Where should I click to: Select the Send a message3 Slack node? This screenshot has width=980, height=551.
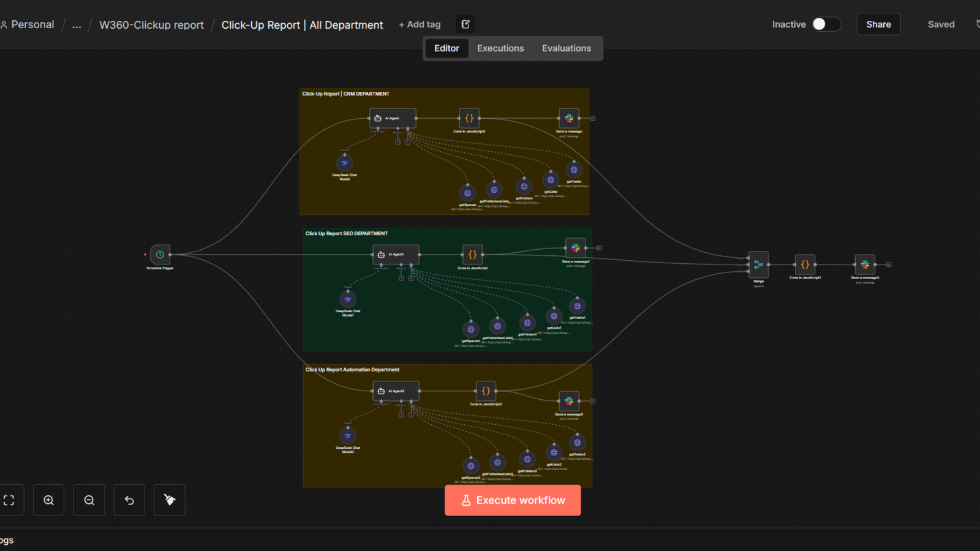click(x=864, y=264)
